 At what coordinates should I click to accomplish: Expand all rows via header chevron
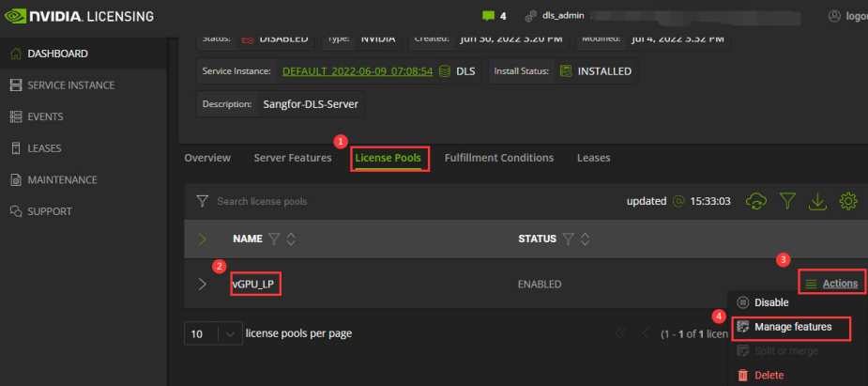coord(202,239)
